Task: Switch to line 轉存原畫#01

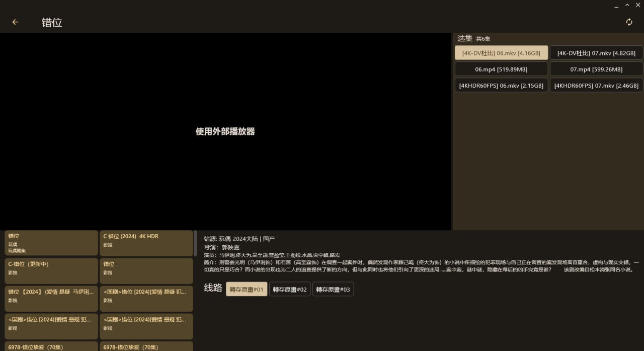Action: [x=247, y=289]
